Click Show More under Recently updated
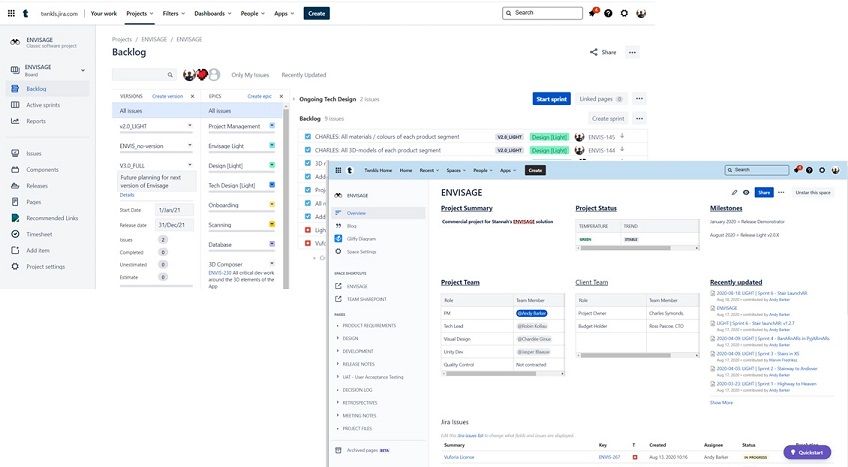Screen dimensions: 848x467 (721, 403)
